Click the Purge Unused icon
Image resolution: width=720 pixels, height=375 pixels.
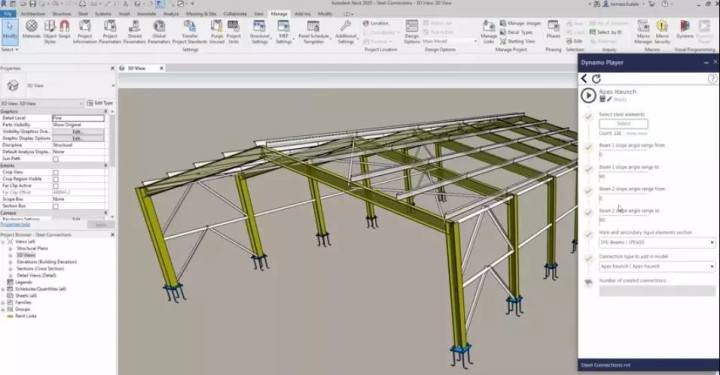click(217, 32)
